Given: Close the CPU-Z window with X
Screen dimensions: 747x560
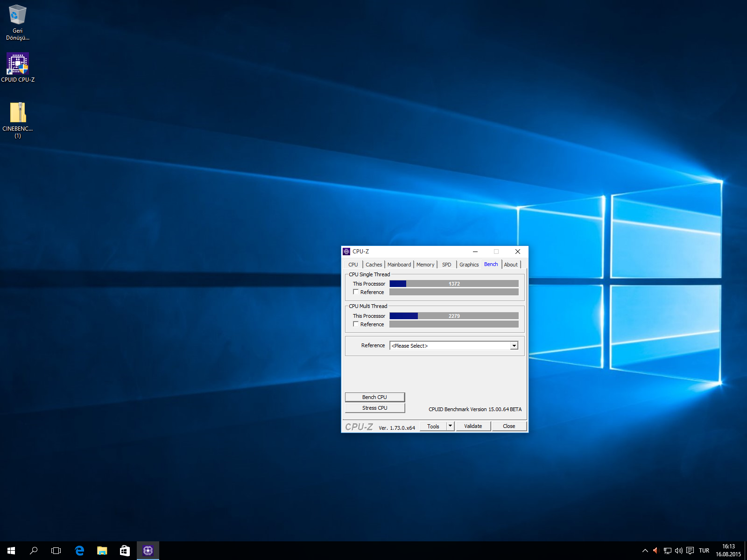Looking at the screenshot, I should tap(517, 252).
